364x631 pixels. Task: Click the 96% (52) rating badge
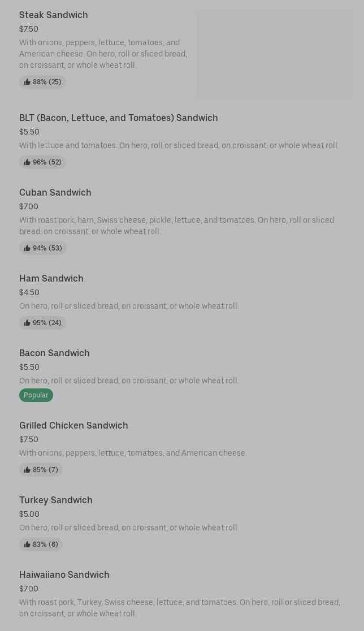[x=43, y=162]
